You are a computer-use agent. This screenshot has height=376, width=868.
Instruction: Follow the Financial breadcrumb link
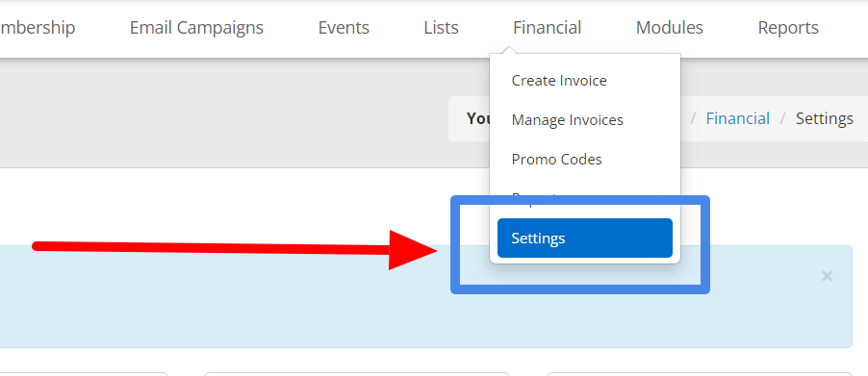pyautogui.click(x=737, y=118)
